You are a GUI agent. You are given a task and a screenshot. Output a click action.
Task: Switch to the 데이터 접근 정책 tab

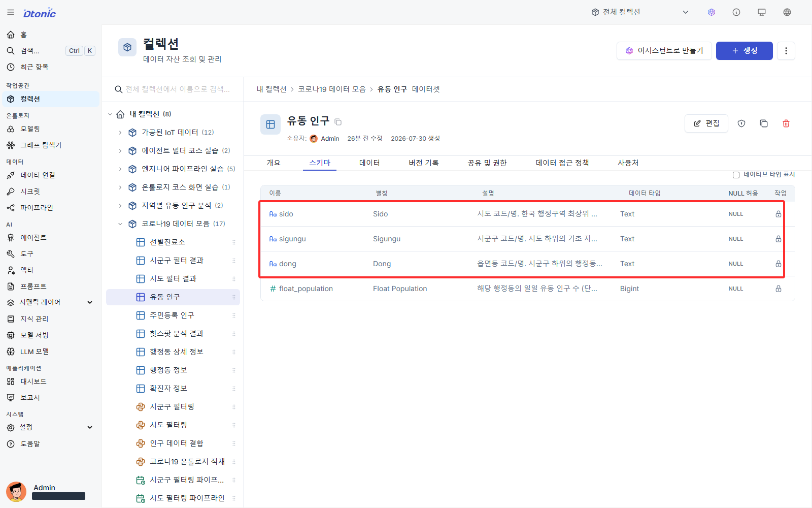coord(562,163)
